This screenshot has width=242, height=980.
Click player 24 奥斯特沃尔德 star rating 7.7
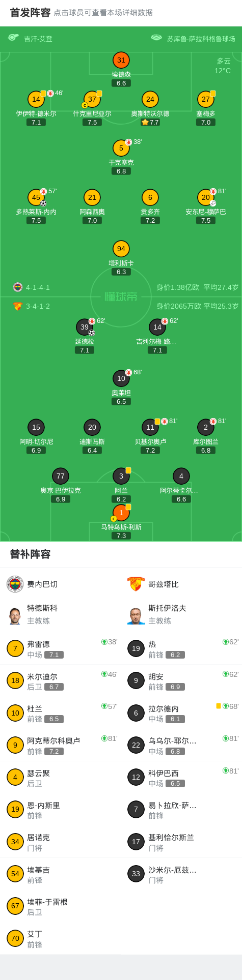(x=150, y=122)
